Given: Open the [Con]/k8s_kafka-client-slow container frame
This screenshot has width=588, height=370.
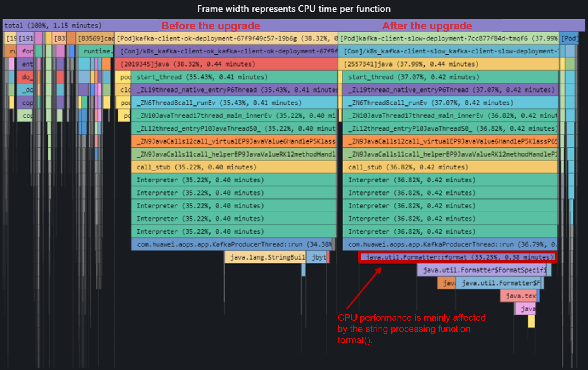Looking at the screenshot, I should (448, 51).
